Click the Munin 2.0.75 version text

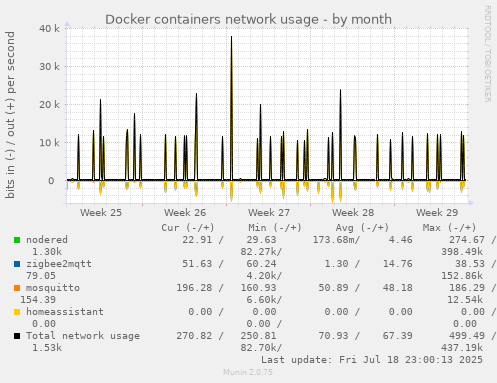(248, 372)
